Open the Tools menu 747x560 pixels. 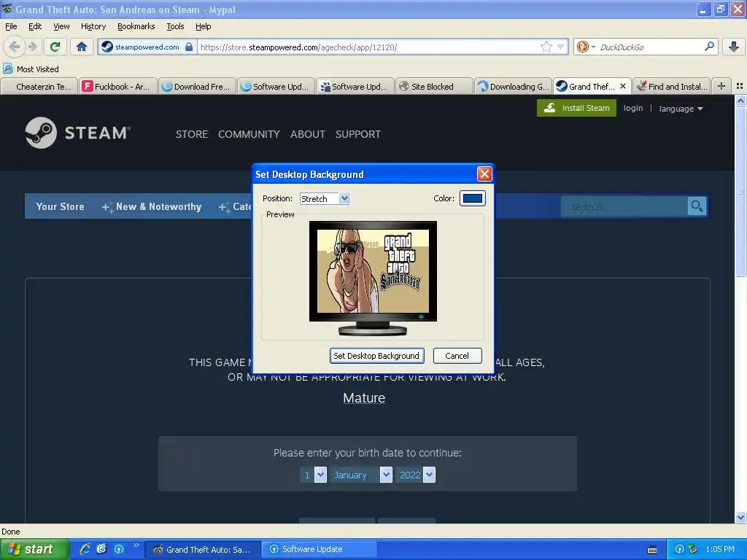(175, 26)
